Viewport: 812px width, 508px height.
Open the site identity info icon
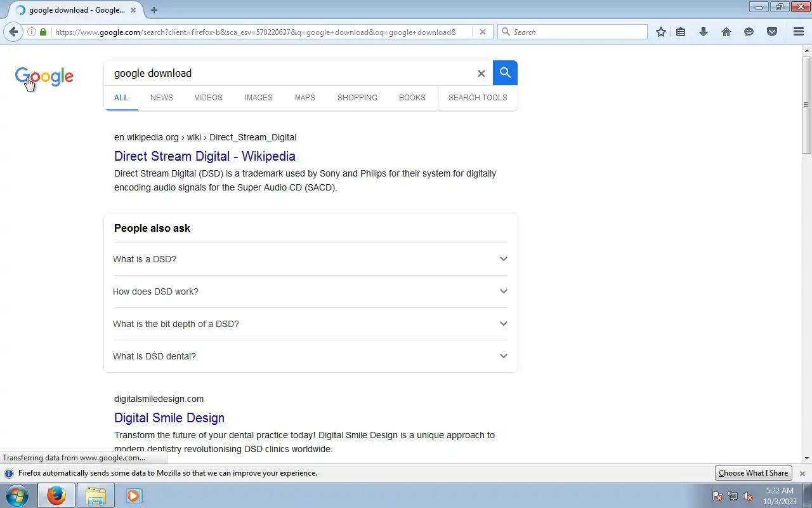click(x=31, y=32)
